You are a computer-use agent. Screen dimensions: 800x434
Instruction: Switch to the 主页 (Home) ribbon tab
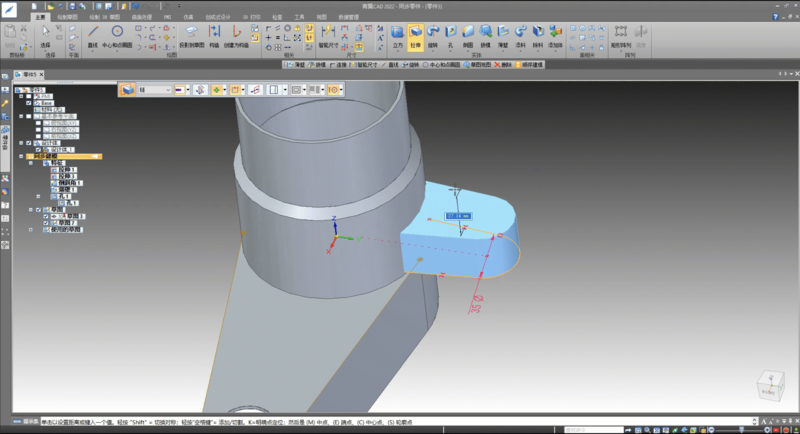40,17
